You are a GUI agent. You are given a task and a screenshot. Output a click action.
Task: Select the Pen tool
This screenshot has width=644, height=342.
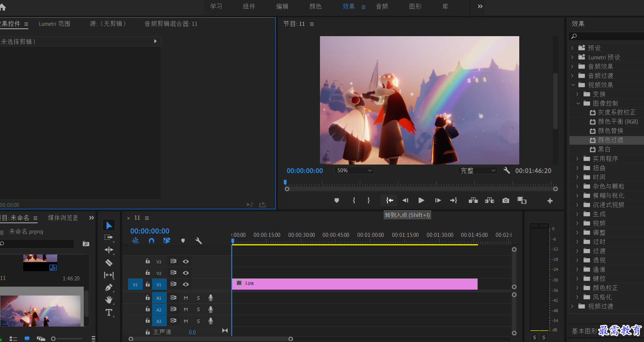tap(109, 287)
